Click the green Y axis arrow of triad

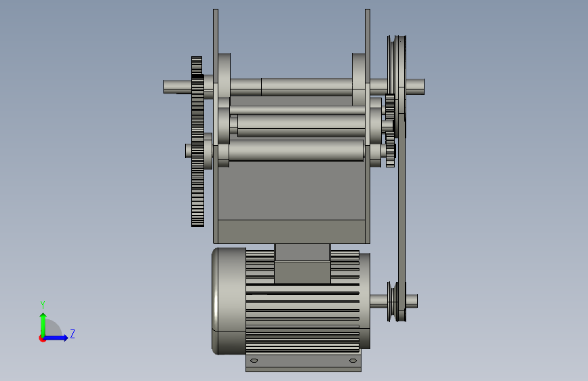click(43, 324)
